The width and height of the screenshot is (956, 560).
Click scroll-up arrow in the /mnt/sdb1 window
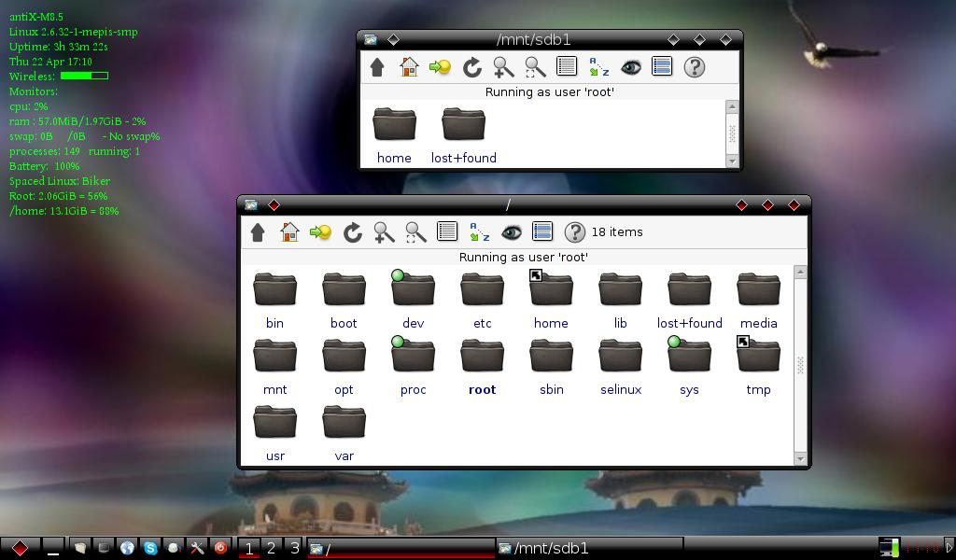732,106
